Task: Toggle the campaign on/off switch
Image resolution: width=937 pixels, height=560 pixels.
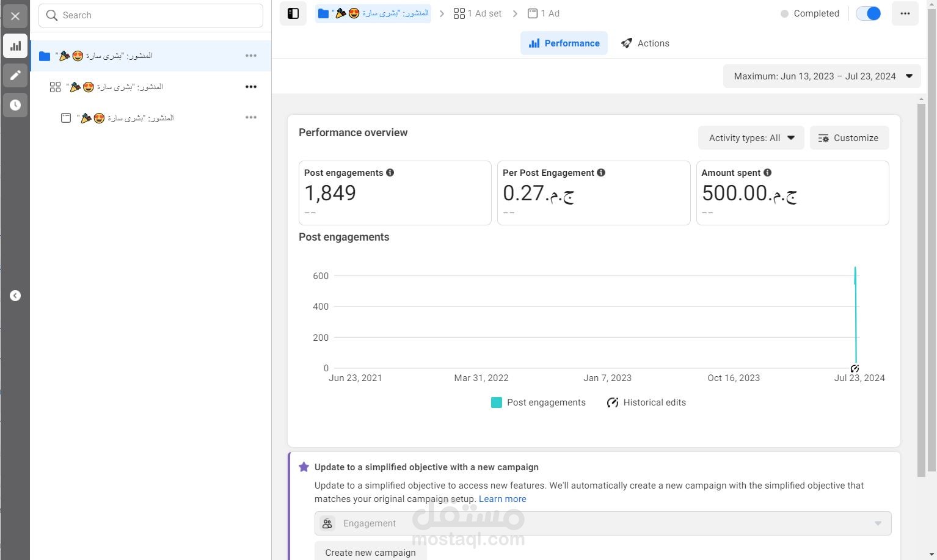Action: [868, 13]
